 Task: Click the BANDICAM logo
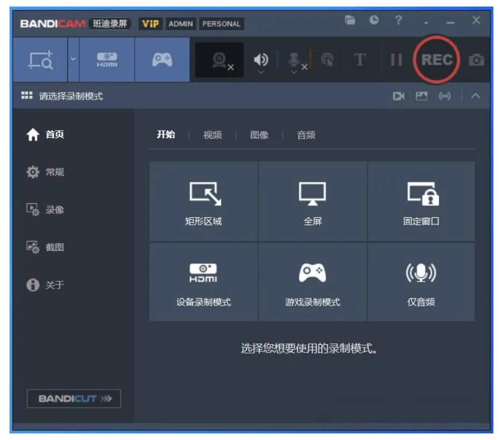click(x=53, y=24)
